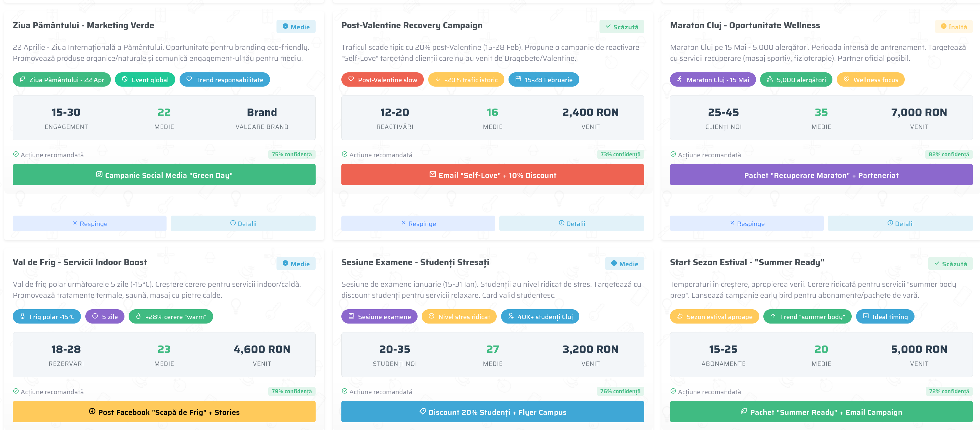This screenshot has height=430, width=980.
Task: Click the Înaltă priority badge
Action: [x=954, y=27]
